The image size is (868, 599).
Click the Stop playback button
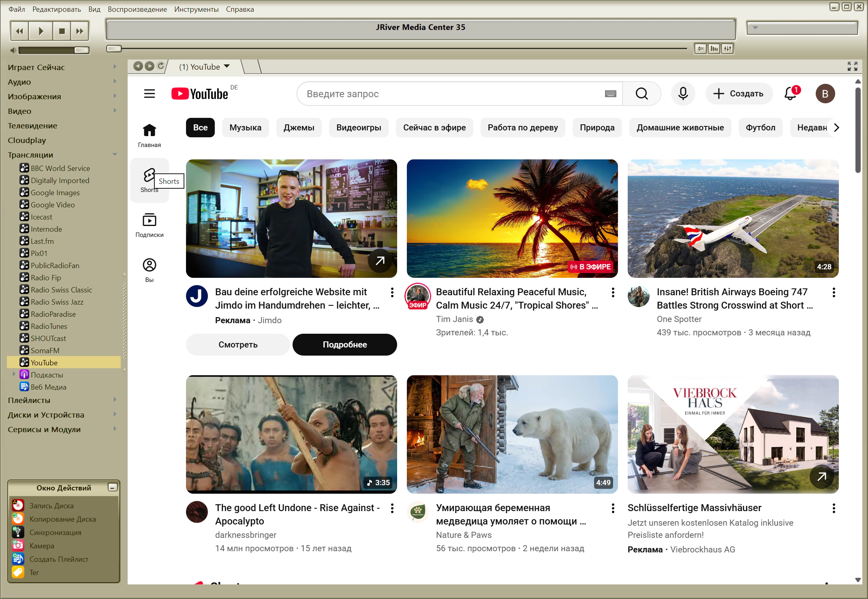(x=62, y=31)
